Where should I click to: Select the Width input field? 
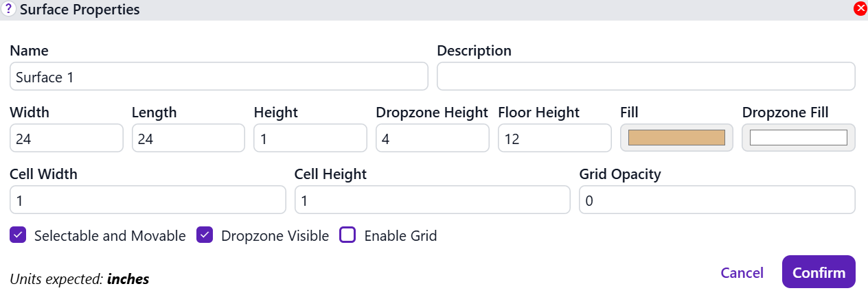point(67,139)
